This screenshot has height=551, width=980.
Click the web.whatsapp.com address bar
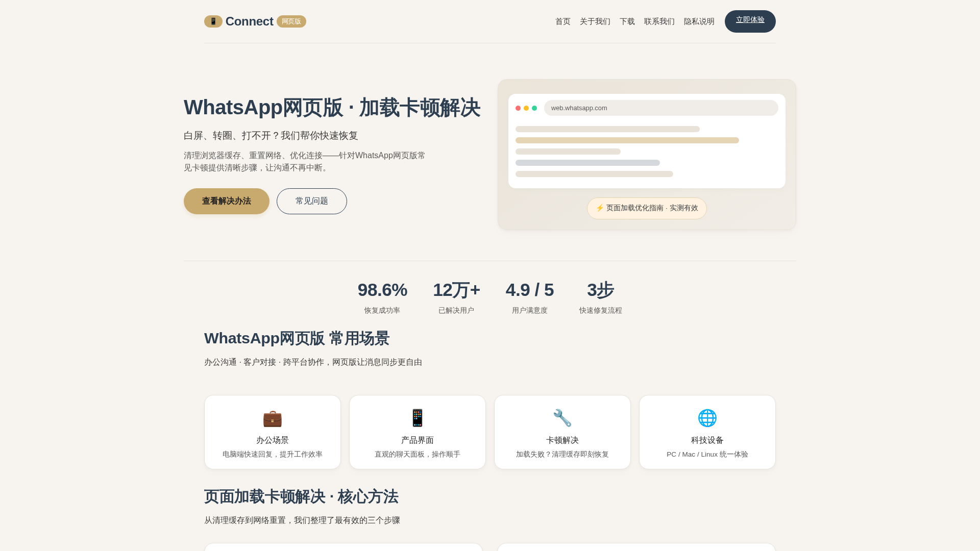click(661, 108)
